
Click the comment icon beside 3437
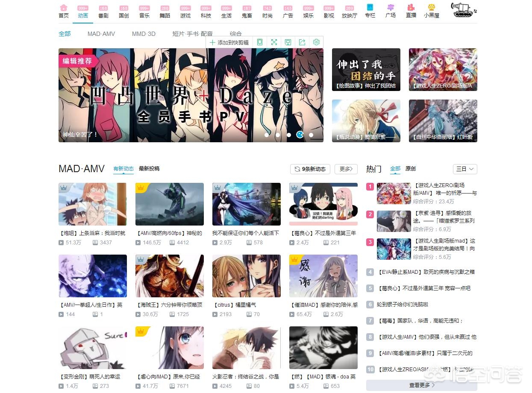pos(95,243)
